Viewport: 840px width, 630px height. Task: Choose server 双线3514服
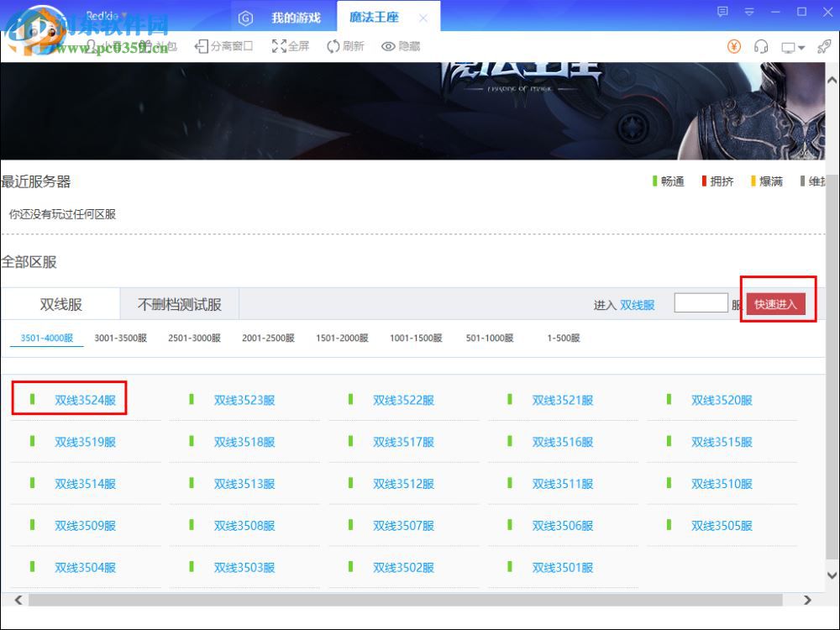[x=85, y=484]
